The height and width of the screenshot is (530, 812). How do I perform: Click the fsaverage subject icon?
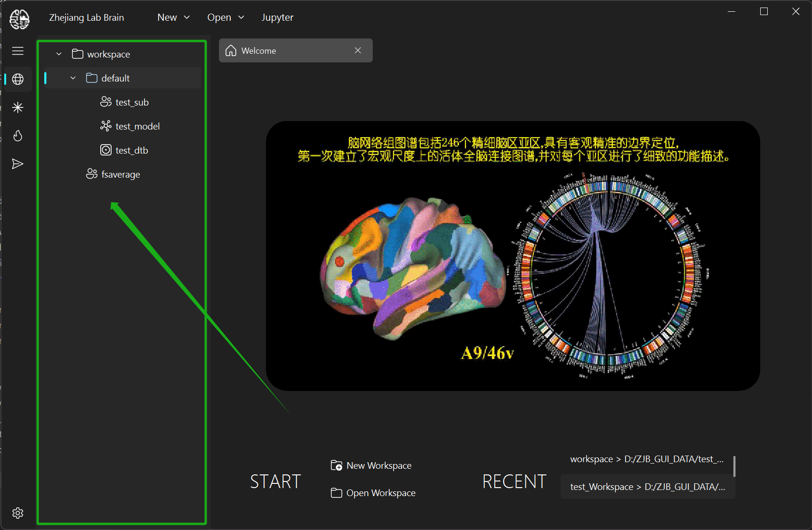(92, 174)
